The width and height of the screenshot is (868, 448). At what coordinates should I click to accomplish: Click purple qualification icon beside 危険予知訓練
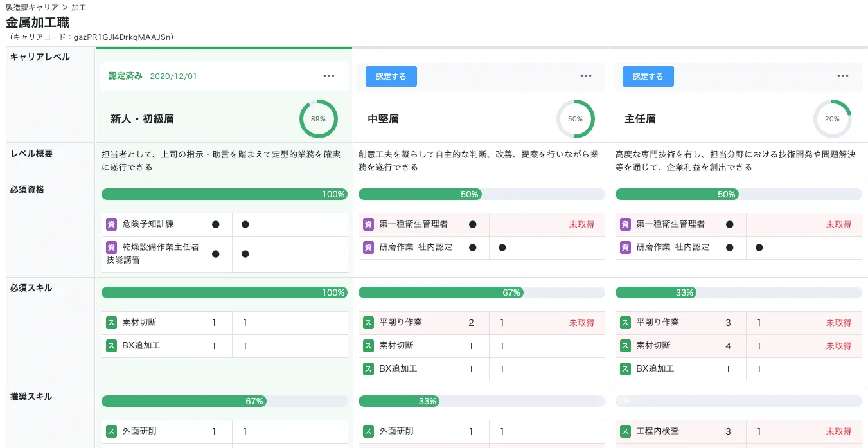(111, 224)
